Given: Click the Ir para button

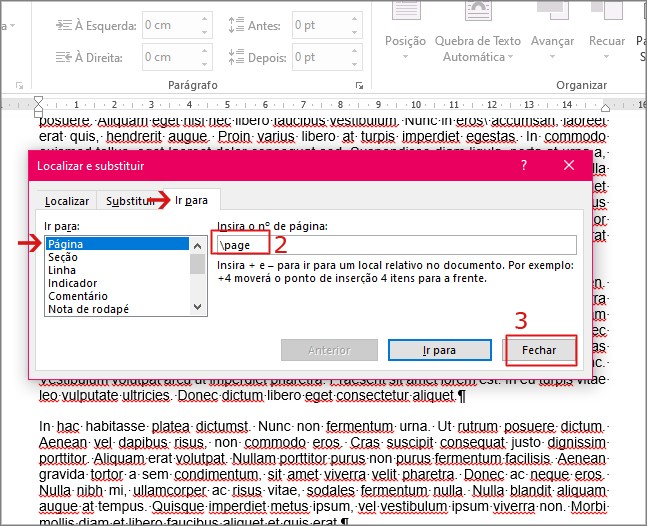Looking at the screenshot, I should point(439,350).
